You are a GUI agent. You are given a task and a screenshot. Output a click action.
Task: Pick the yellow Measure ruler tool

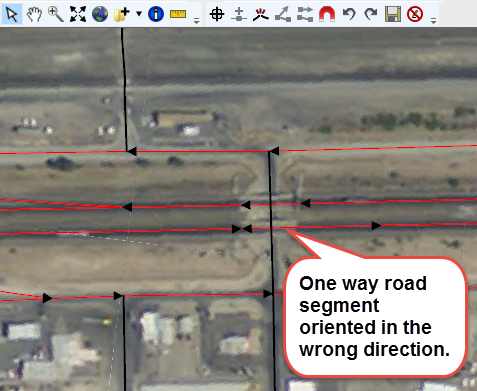pyautogui.click(x=178, y=14)
